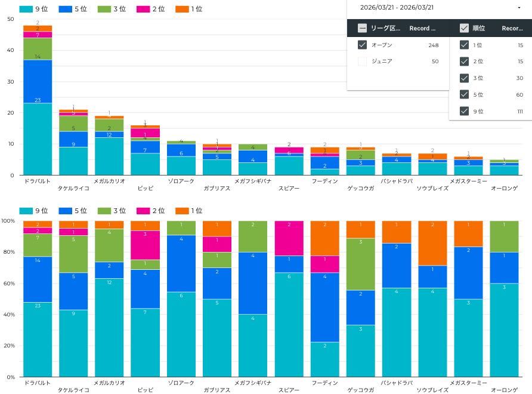Uncheck the オープン league checkbox
This screenshot has height=394, width=532.
coord(362,45)
